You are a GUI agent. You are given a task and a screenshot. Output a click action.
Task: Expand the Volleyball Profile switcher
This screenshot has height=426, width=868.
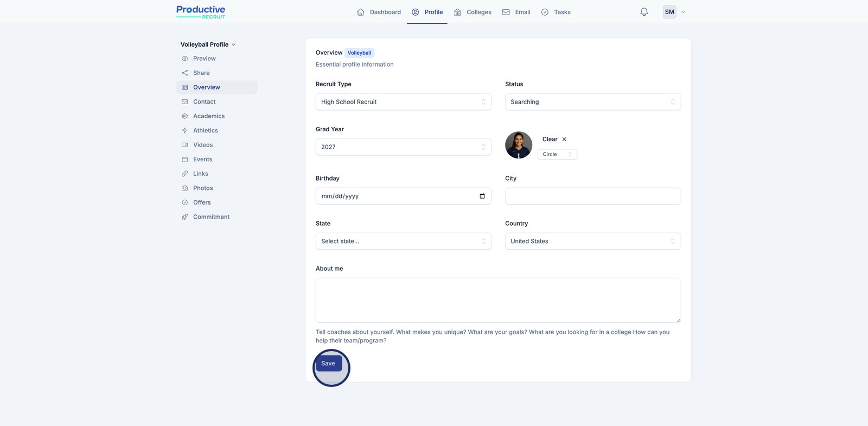208,44
